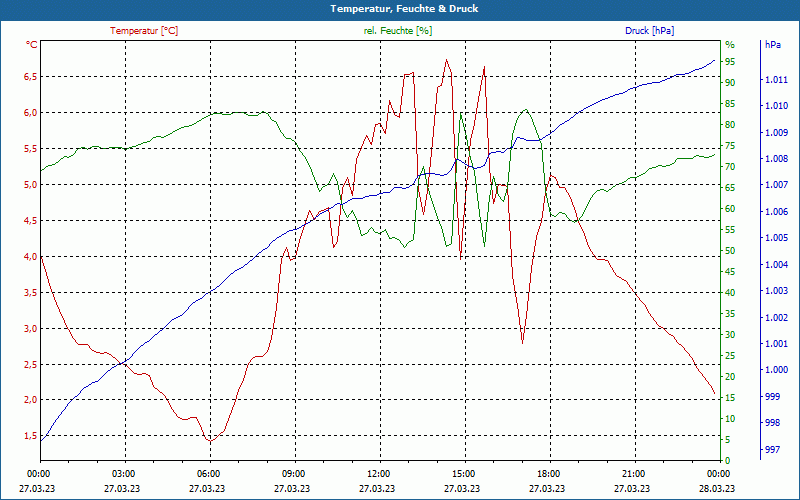The image size is (800, 500).
Task: Click the '4,0' temperature axis value
Action: point(31,257)
